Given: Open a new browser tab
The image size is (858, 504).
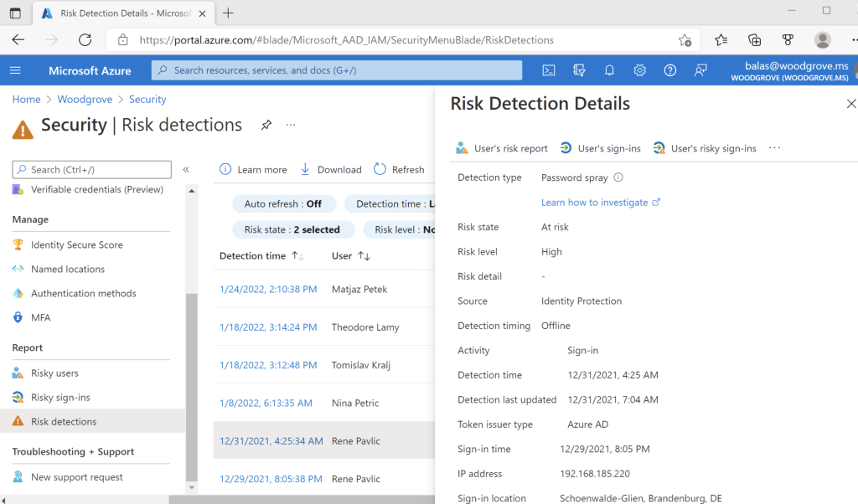Looking at the screenshot, I should pyautogui.click(x=228, y=13).
